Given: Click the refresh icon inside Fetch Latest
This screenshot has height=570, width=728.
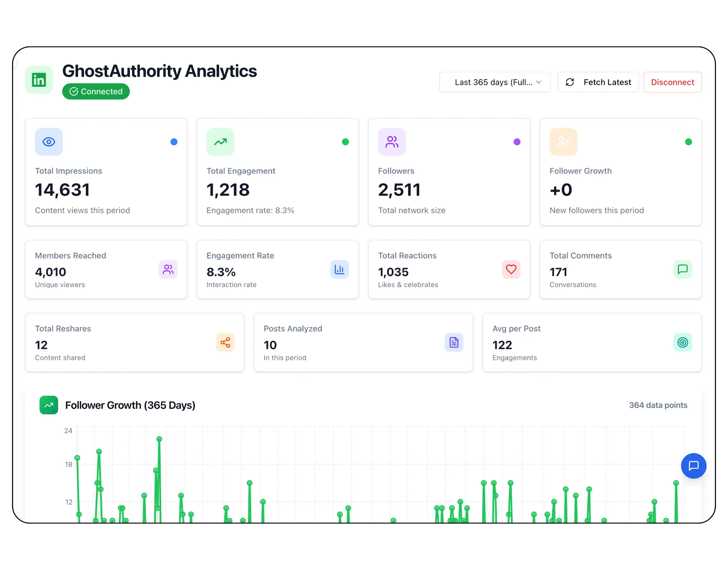Looking at the screenshot, I should pos(570,82).
